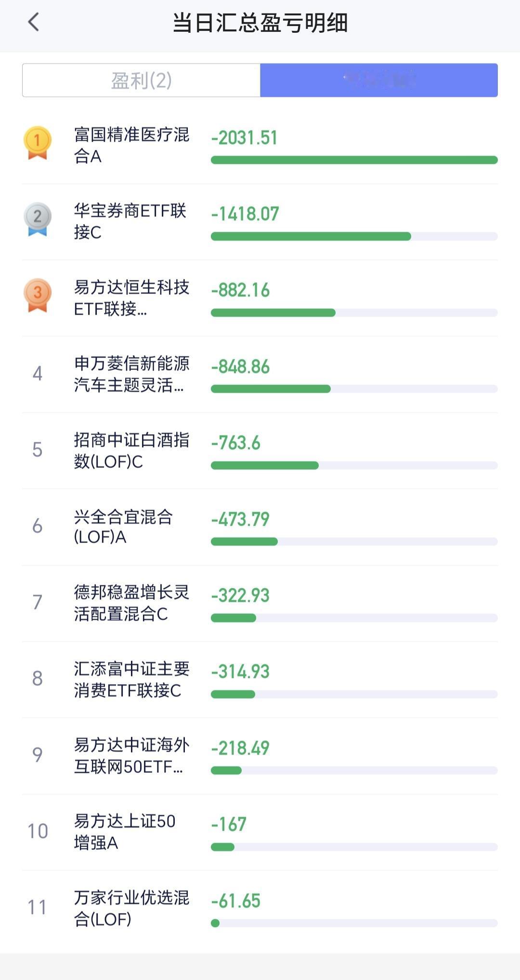The image size is (520, 980).
Task: Click the silver rank 2 medal
Action: coord(38,219)
